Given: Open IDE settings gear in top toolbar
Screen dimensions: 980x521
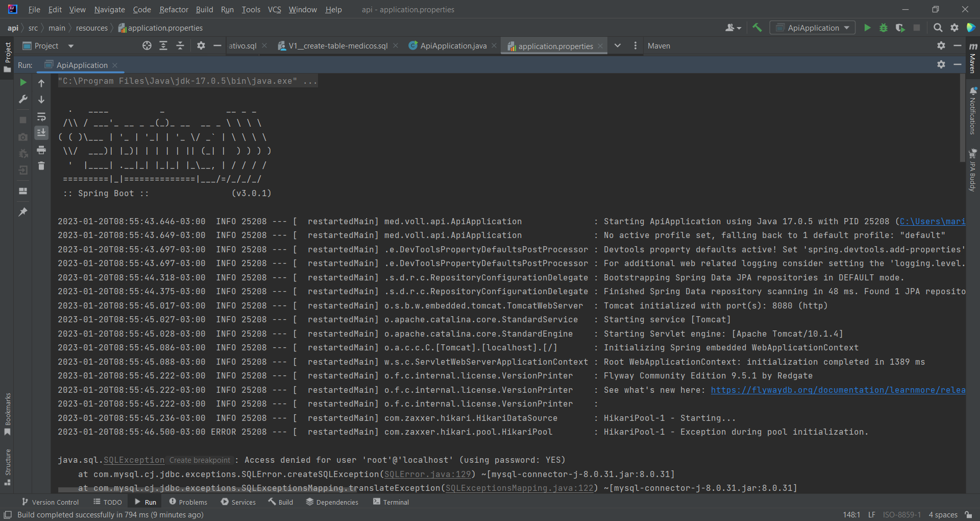Looking at the screenshot, I should [x=954, y=28].
